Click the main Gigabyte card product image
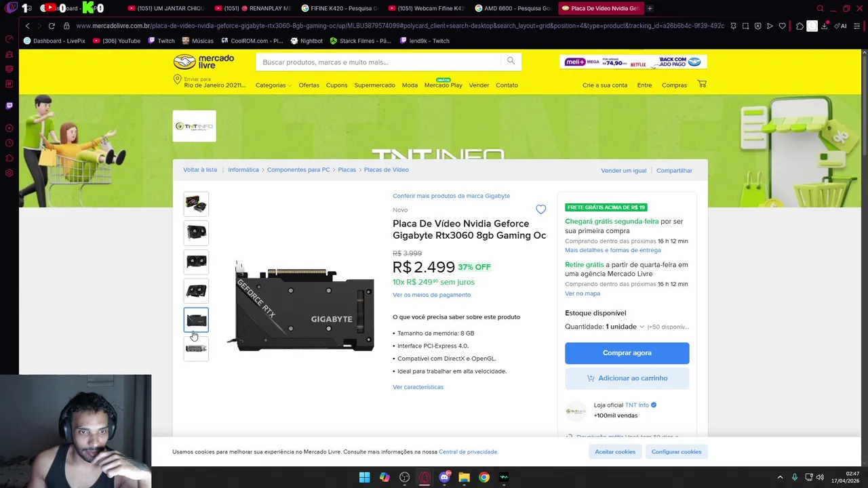The image size is (868, 488). (x=301, y=306)
